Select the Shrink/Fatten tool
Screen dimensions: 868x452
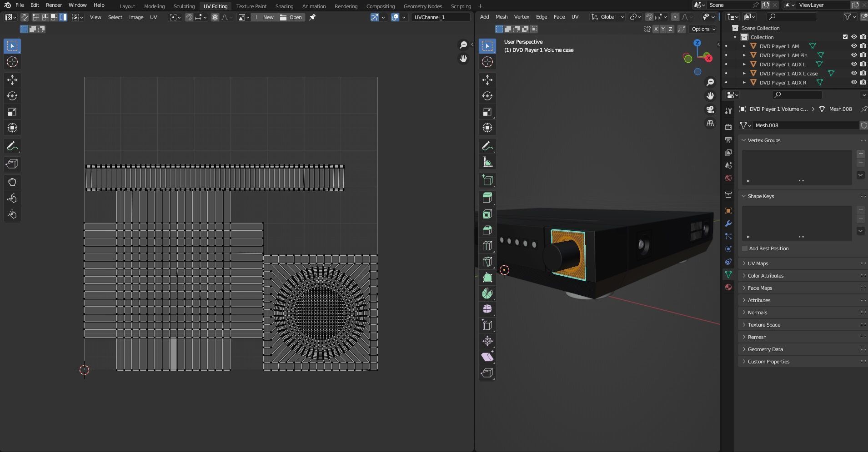click(487, 341)
